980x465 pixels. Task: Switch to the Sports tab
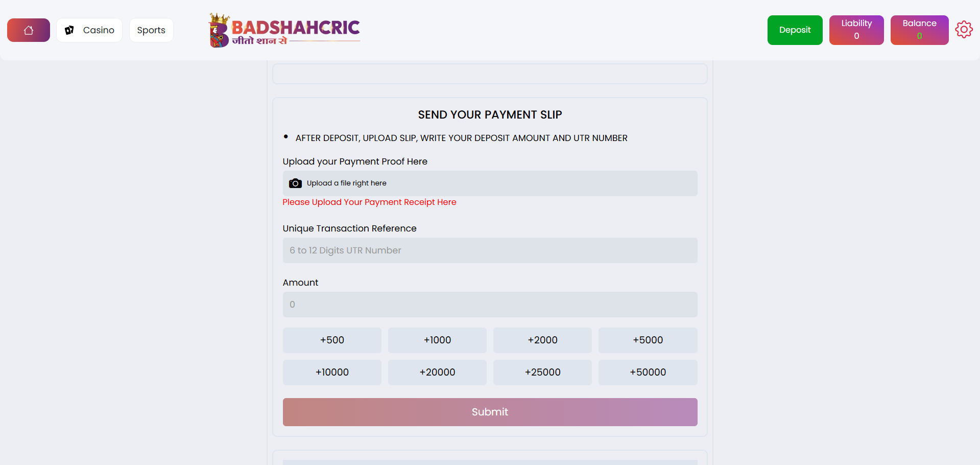click(x=151, y=30)
